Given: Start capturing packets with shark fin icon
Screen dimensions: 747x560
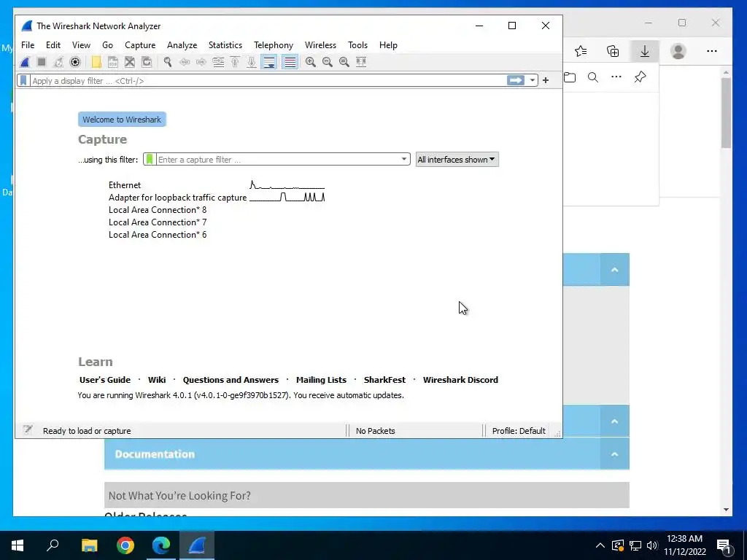Looking at the screenshot, I should click(x=25, y=62).
